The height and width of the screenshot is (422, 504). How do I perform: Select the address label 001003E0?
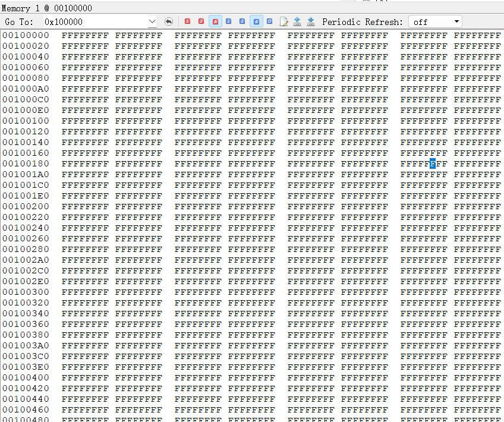click(26, 367)
